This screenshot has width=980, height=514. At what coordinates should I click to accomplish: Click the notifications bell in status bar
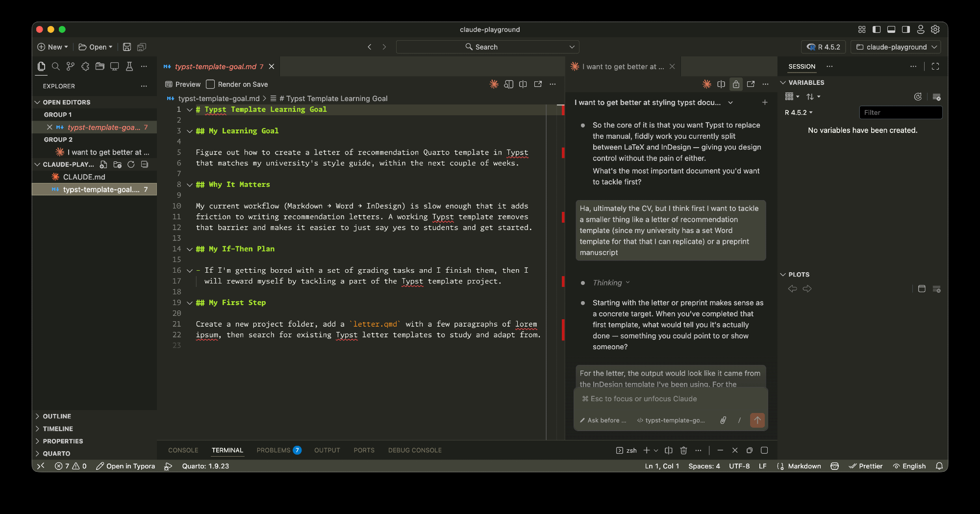tap(939, 466)
